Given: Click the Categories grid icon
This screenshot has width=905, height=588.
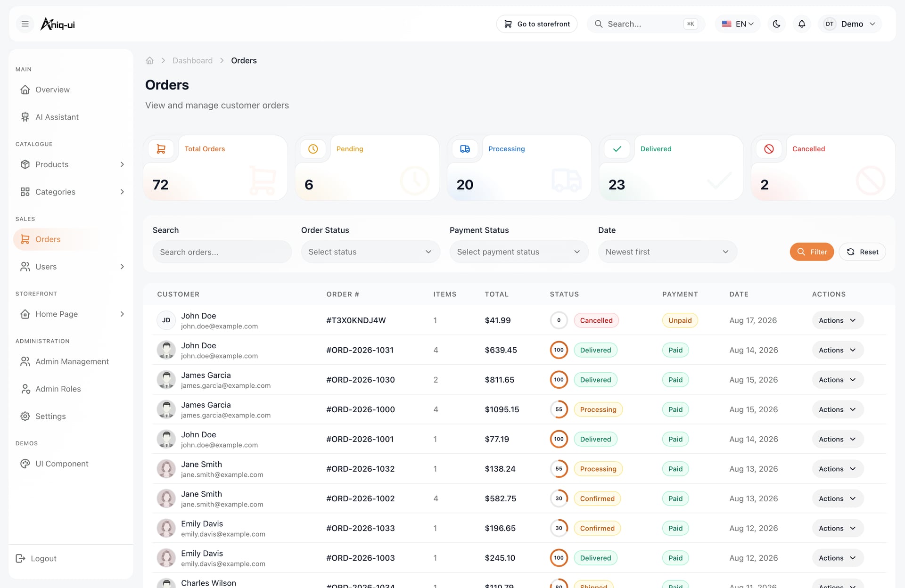Looking at the screenshot, I should click(25, 192).
